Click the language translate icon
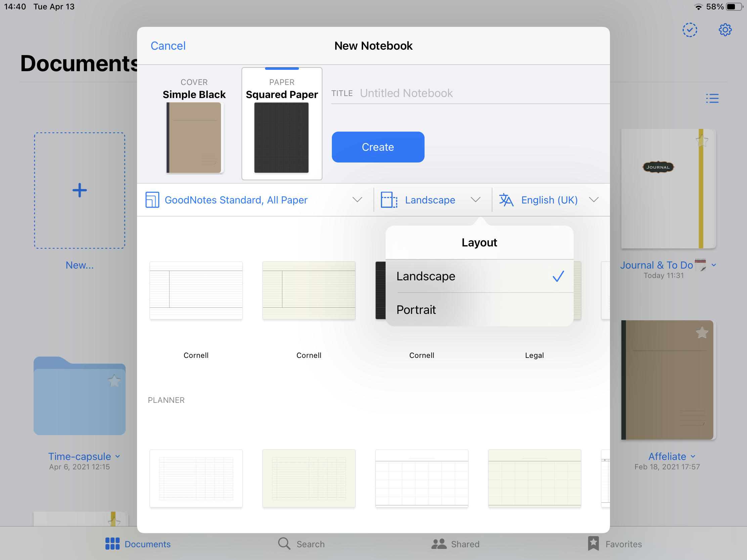 506,200
